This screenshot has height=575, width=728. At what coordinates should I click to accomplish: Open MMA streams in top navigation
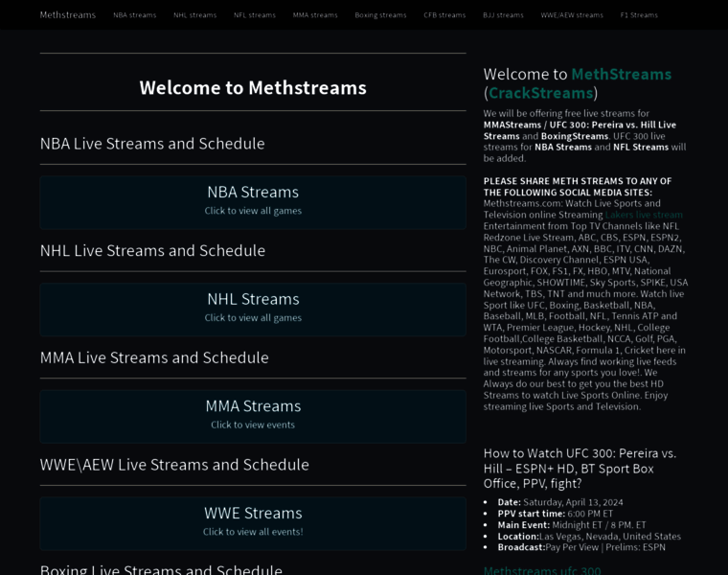315,15
